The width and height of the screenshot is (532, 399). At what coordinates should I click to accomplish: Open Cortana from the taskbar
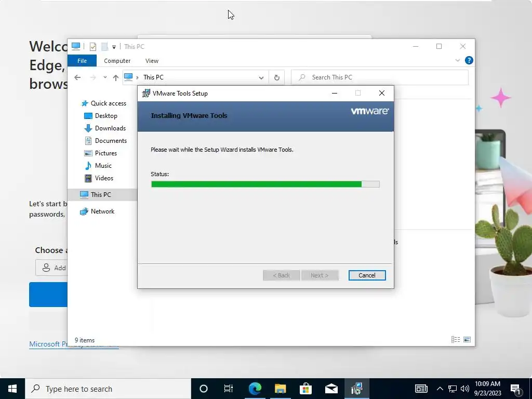tap(203, 389)
